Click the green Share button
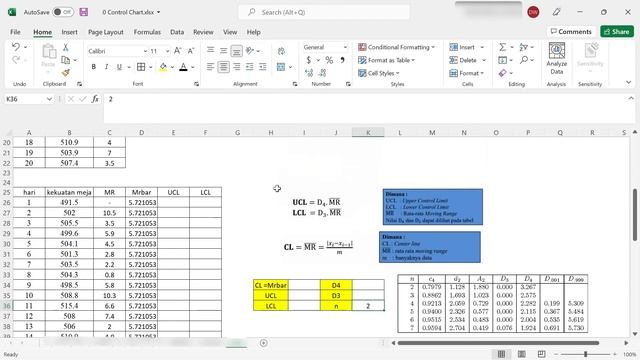This screenshot has width=640, height=360. click(617, 31)
